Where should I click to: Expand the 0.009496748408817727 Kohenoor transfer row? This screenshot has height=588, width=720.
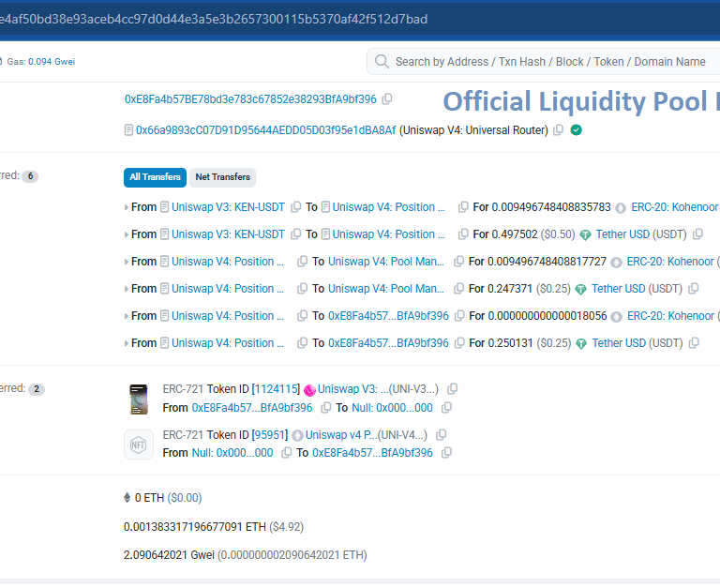tap(127, 262)
